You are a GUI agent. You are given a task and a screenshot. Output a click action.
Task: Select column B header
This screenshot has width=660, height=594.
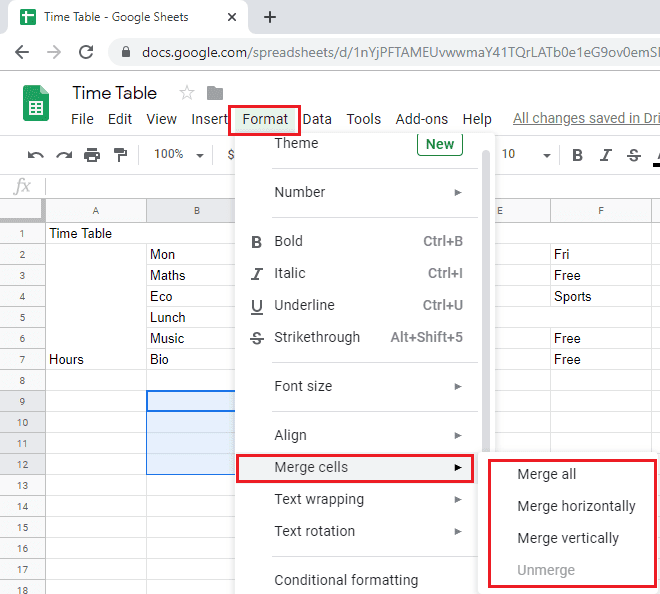pyautogui.click(x=191, y=210)
